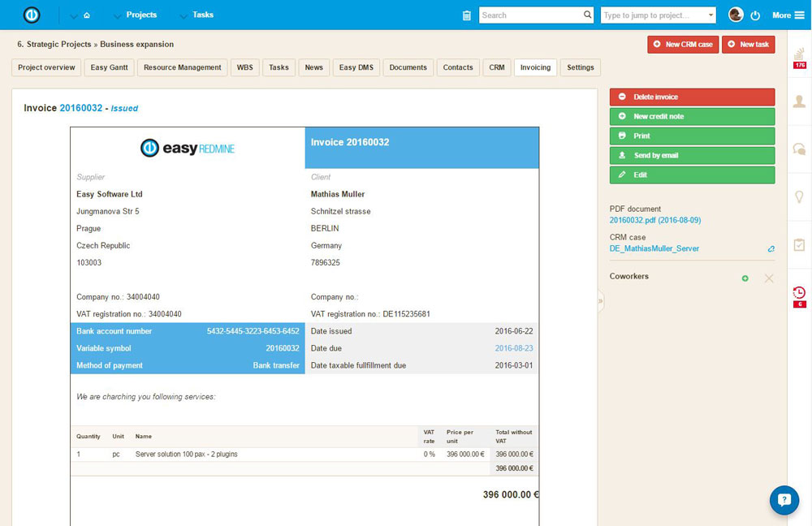Screen dimensions: 812x526
Task: Open the CRM tab
Action: (x=497, y=67)
